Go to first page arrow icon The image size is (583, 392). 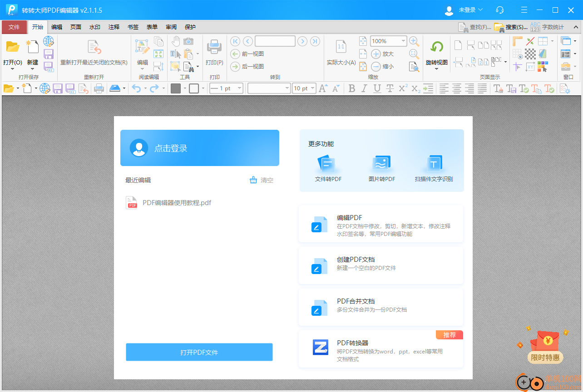coord(235,41)
